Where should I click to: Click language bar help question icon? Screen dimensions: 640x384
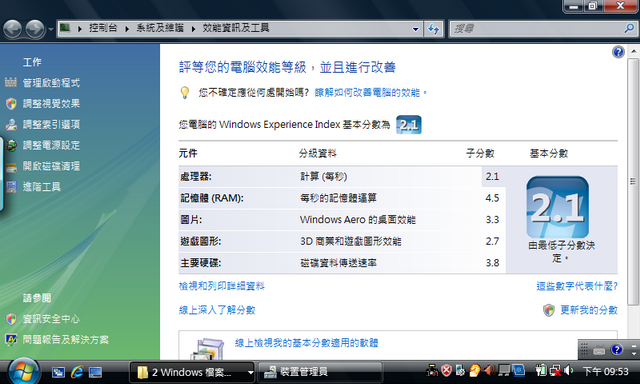click(x=617, y=350)
